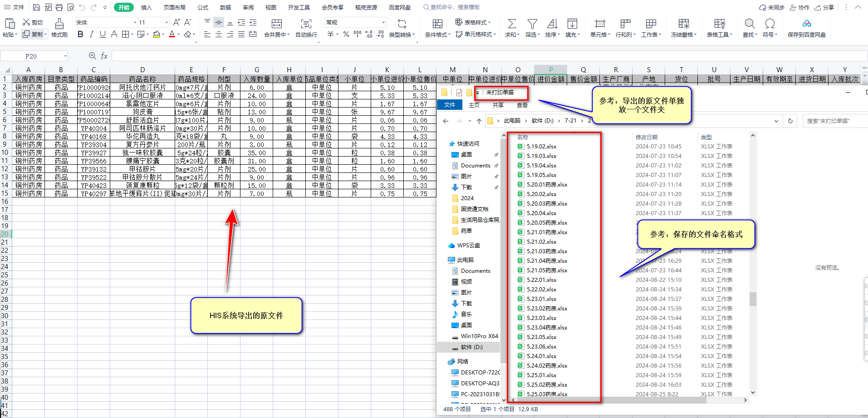
Task: Collapse the ribbon with the chevron button
Action: [858, 7]
